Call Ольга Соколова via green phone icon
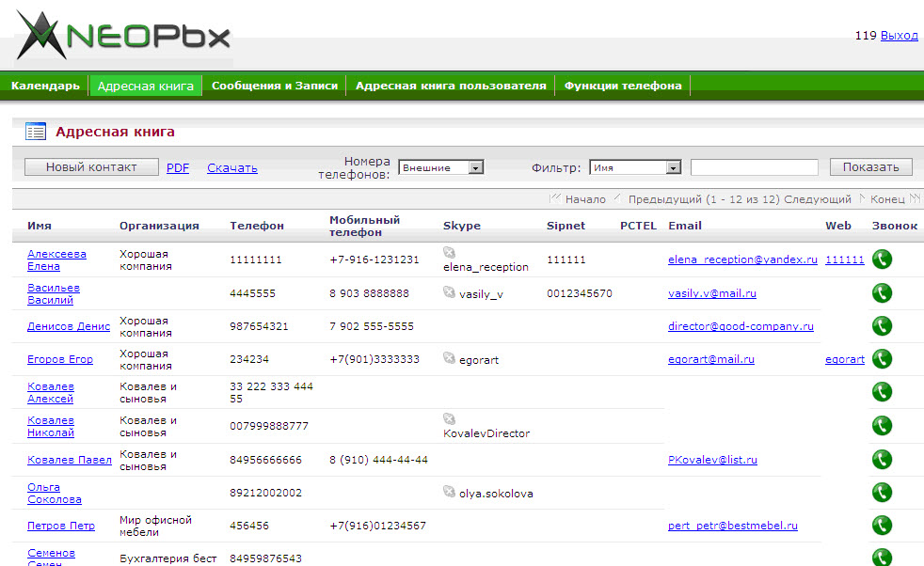The image size is (924, 566). click(882, 493)
